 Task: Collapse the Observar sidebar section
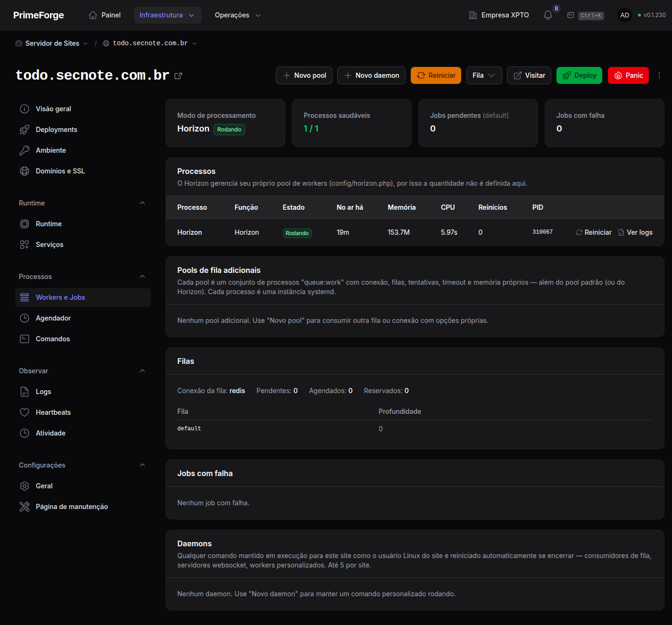click(142, 371)
